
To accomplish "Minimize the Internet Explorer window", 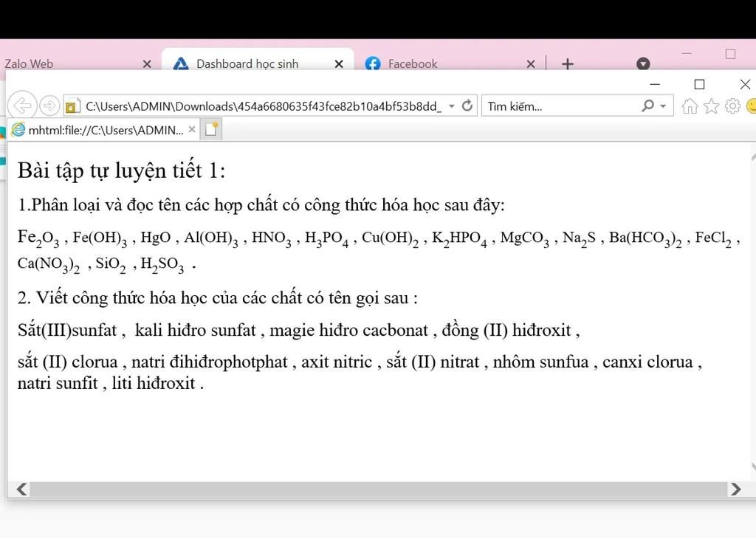I will (x=655, y=84).
